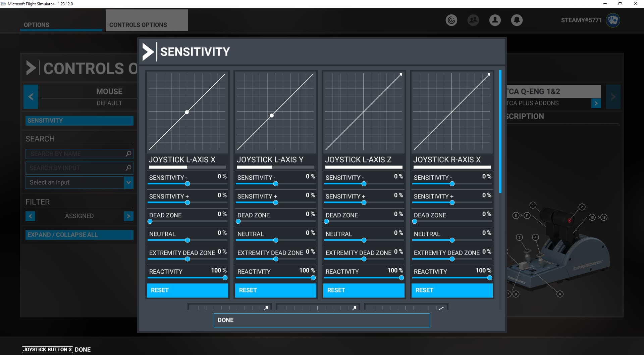Click R-Axis X Reactivity slider handle
The height and width of the screenshot is (355, 644).
point(490,278)
